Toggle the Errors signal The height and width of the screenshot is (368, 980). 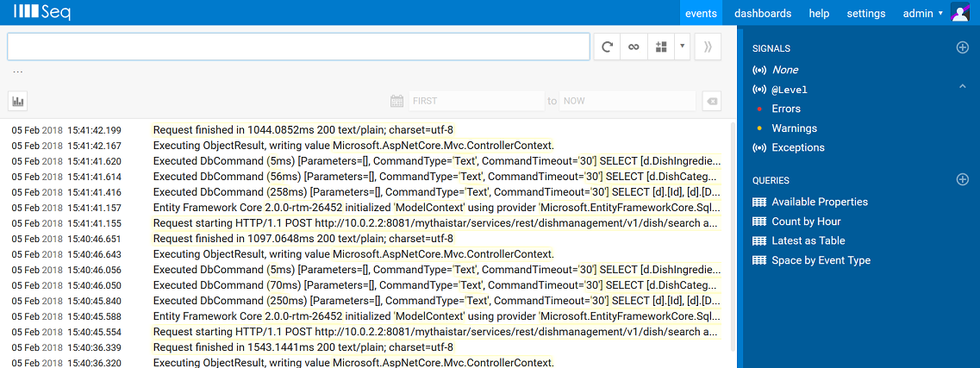tap(786, 109)
